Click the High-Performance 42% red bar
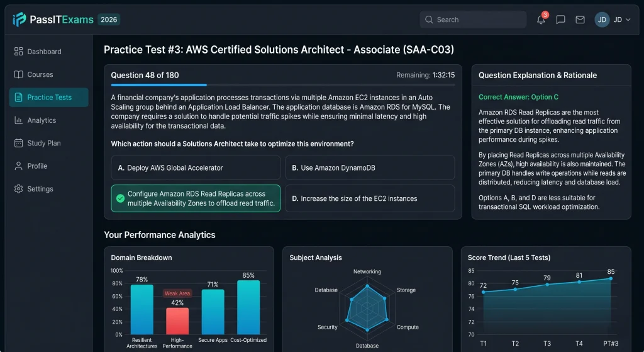644x352 pixels. 177,321
